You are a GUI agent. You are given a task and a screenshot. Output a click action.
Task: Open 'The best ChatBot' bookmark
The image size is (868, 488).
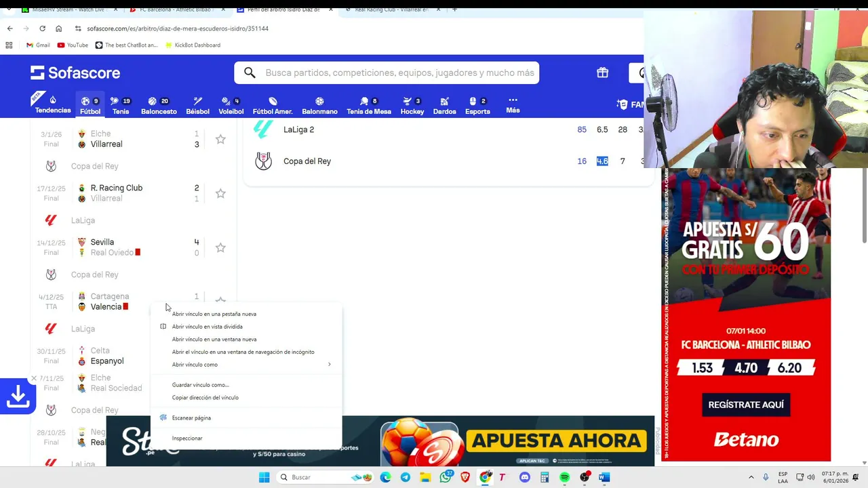(x=126, y=45)
